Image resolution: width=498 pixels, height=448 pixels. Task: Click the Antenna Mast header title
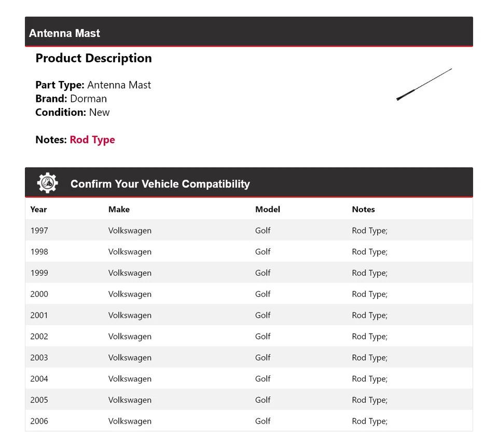point(65,33)
